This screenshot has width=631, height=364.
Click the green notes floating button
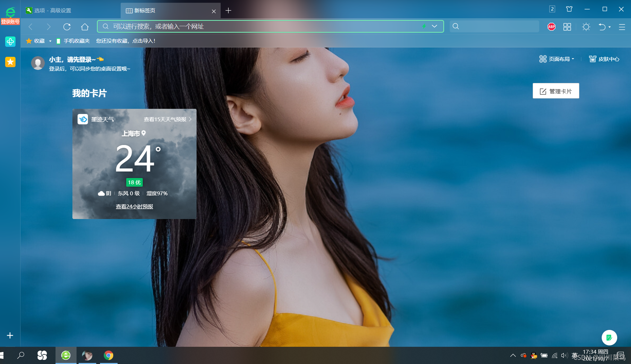coord(609,337)
